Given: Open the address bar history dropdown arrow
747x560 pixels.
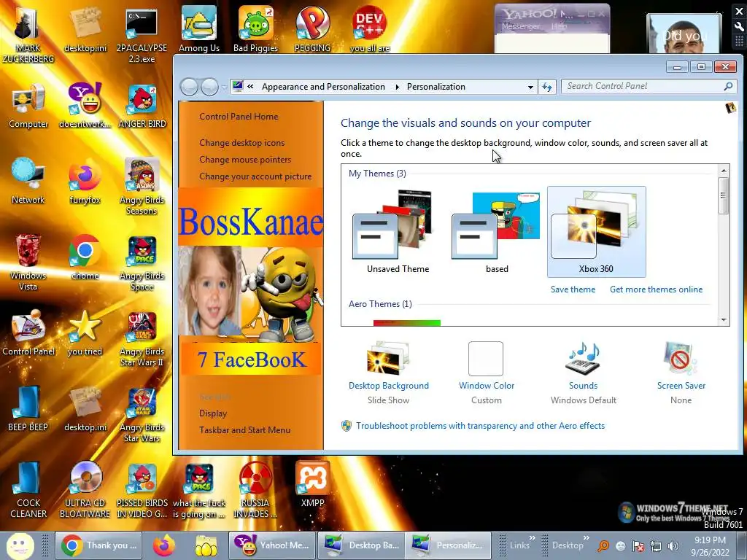Looking at the screenshot, I should click(x=530, y=87).
